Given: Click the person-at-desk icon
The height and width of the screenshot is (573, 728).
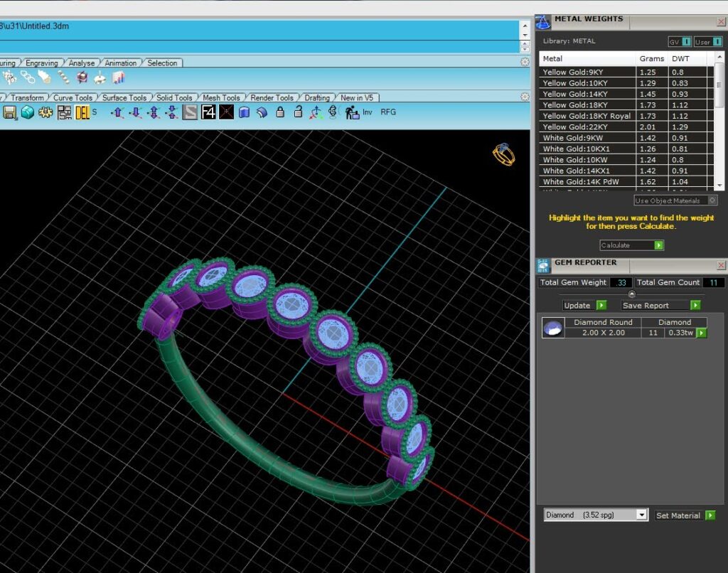Looking at the screenshot, I should (x=352, y=112).
